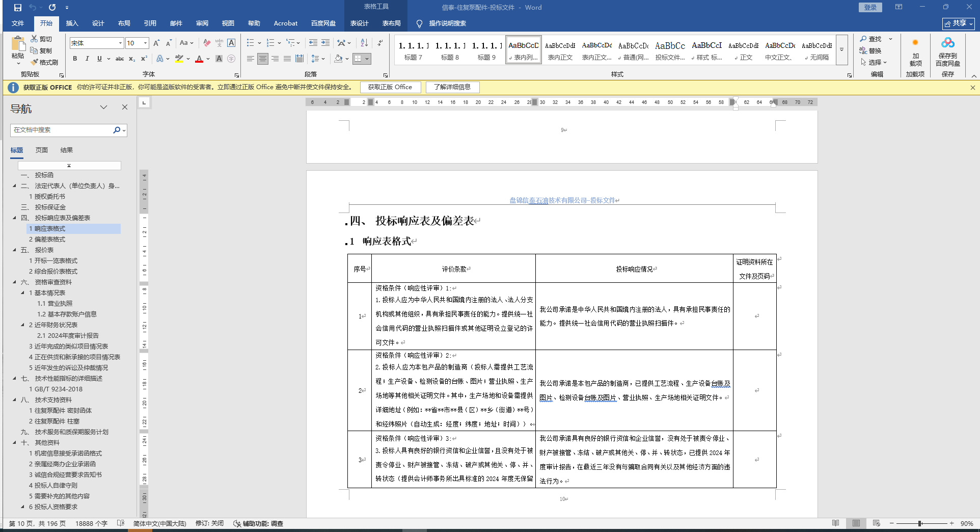Click the 获取正版 Office button
980x532 pixels.
pos(390,87)
